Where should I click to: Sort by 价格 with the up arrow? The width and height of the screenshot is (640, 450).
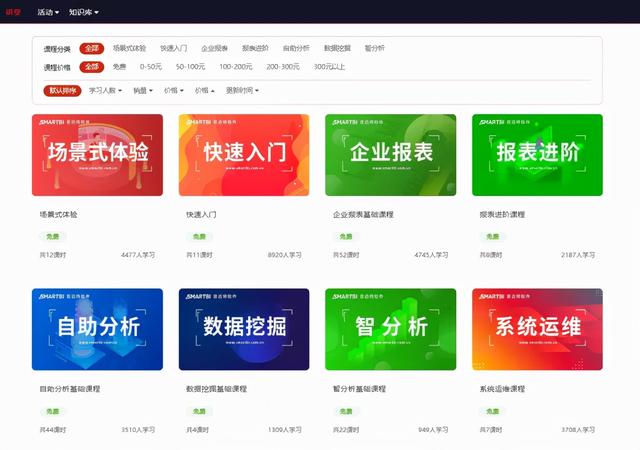(x=204, y=90)
